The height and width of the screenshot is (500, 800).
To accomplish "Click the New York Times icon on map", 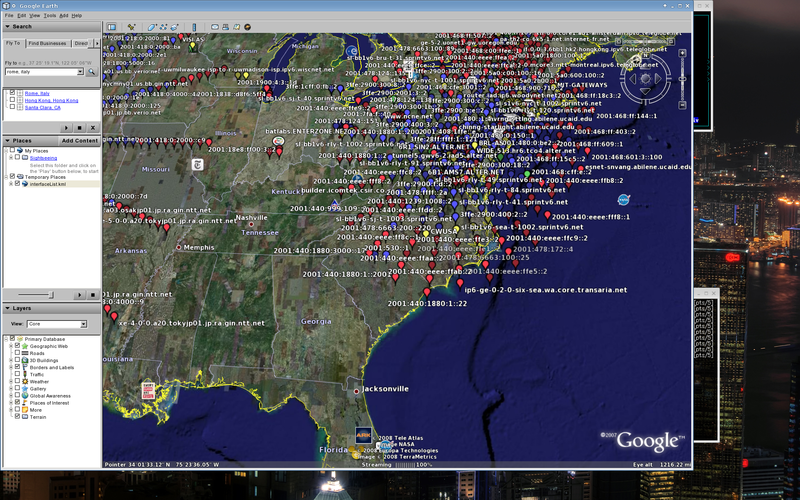I will (197, 164).
